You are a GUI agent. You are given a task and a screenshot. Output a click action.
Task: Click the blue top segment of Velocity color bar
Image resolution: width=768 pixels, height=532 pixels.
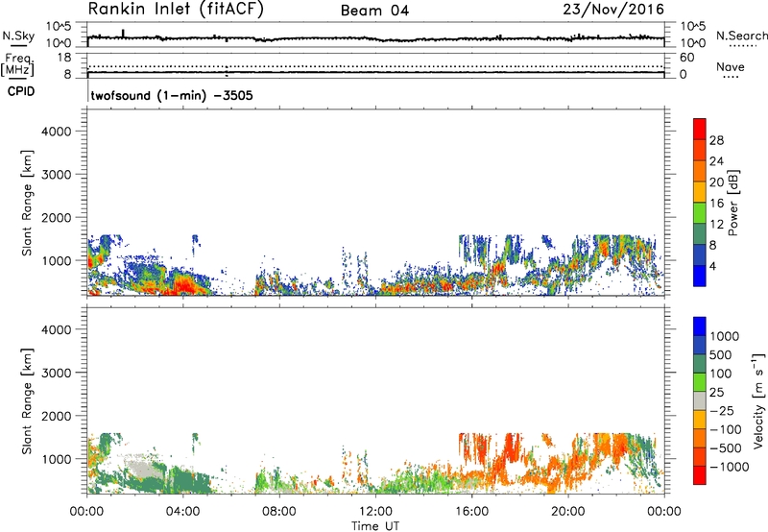pyautogui.click(x=700, y=326)
